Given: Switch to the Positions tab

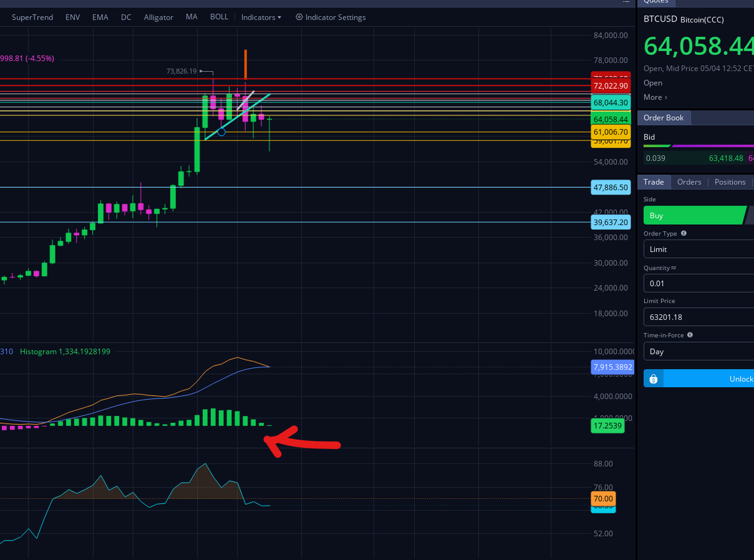Looking at the screenshot, I should pyautogui.click(x=730, y=182).
